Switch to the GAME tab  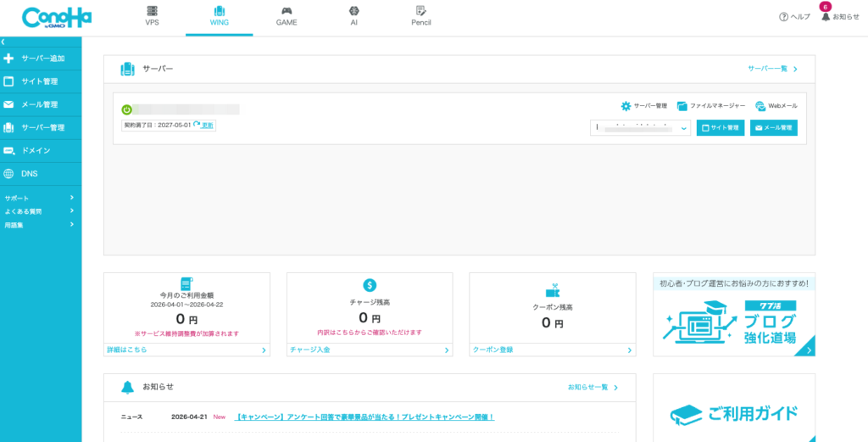(x=287, y=17)
